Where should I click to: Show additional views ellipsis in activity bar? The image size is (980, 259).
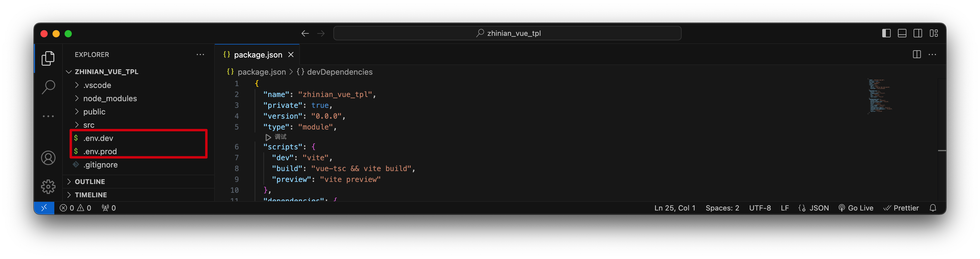point(48,116)
